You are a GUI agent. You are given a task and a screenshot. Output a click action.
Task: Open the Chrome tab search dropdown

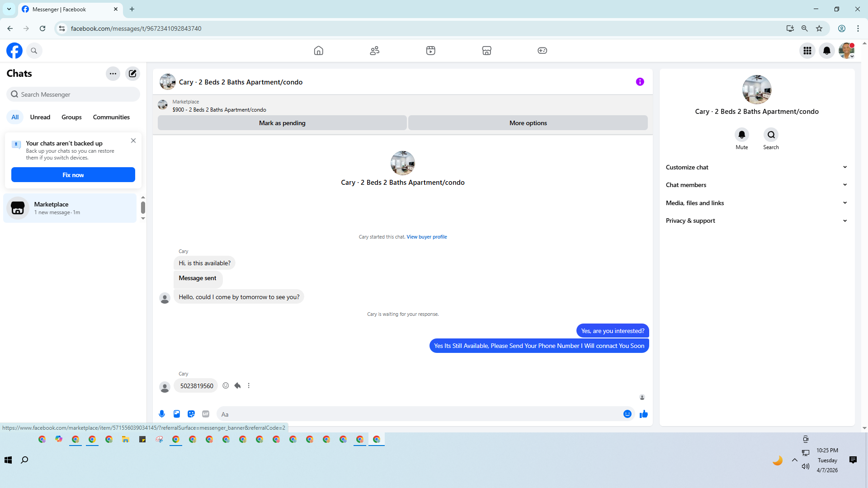[x=9, y=9]
